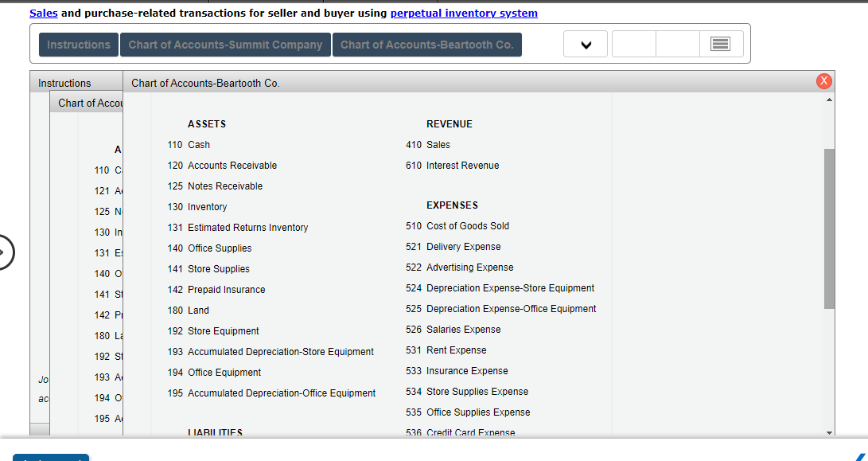Select 510 Cost of Goods Sold
868x461 pixels.
pos(457,225)
